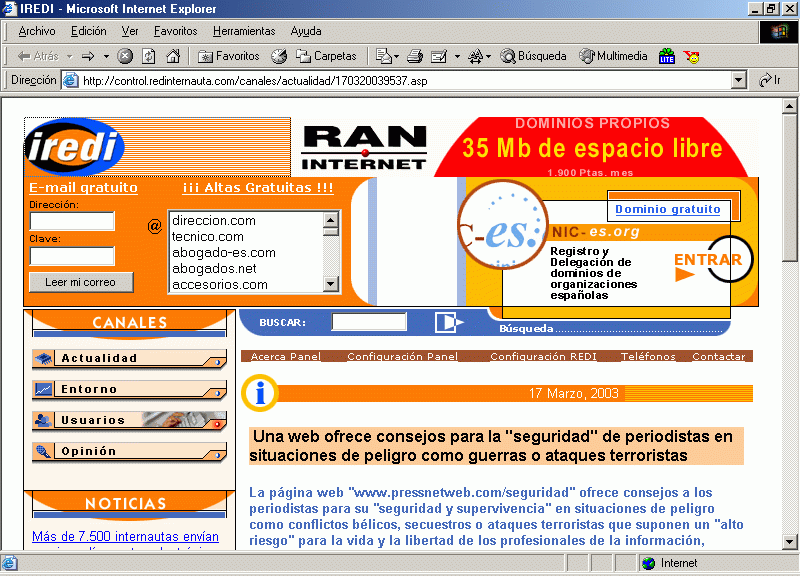Open the mail toolbar dropdown arrow
The height and width of the screenshot is (576, 800).
(x=396, y=56)
